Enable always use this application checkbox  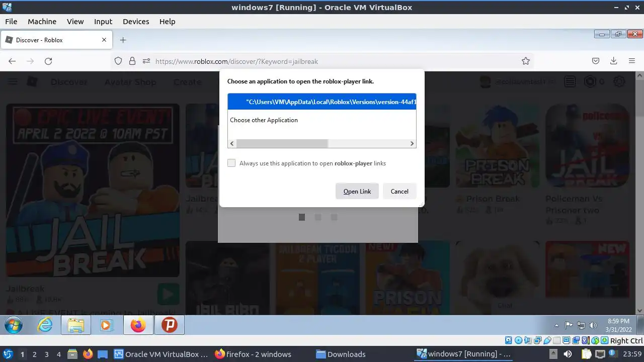tap(231, 163)
